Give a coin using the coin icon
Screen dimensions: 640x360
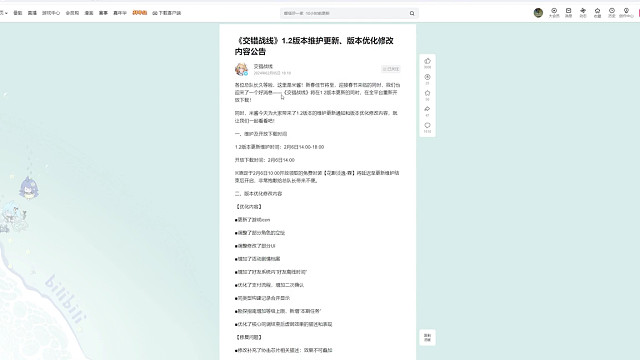pyautogui.click(x=427, y=77)
